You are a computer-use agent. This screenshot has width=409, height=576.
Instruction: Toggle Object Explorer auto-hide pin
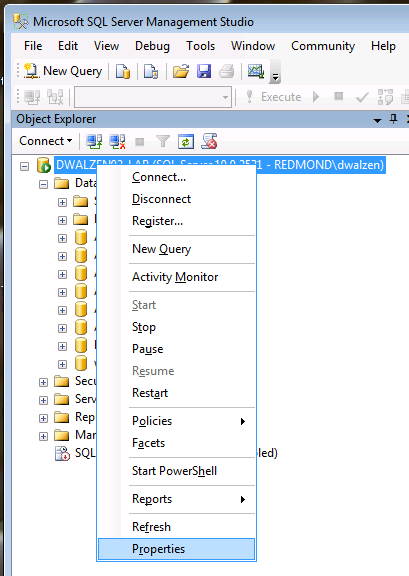coord(394,119)
